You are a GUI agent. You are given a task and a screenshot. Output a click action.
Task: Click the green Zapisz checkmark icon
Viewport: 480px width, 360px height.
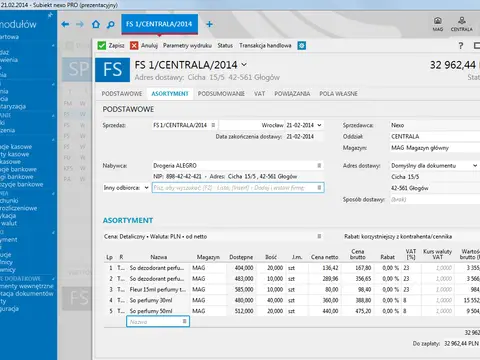(102, 46)
